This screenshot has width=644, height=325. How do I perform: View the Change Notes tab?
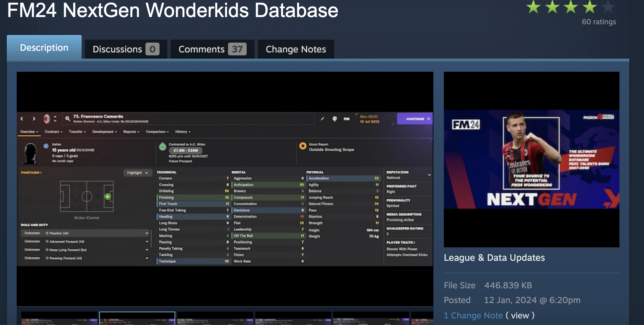296,49
